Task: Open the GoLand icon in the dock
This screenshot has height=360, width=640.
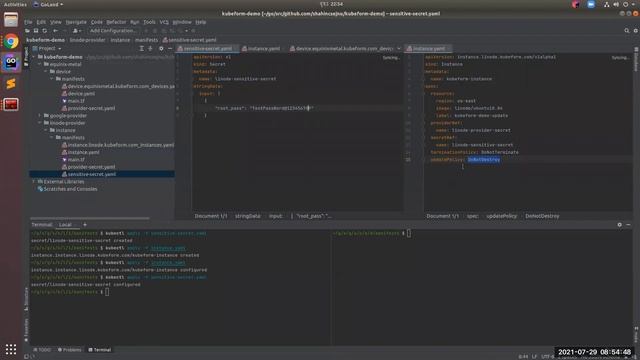Action: [x=11, y=62]
